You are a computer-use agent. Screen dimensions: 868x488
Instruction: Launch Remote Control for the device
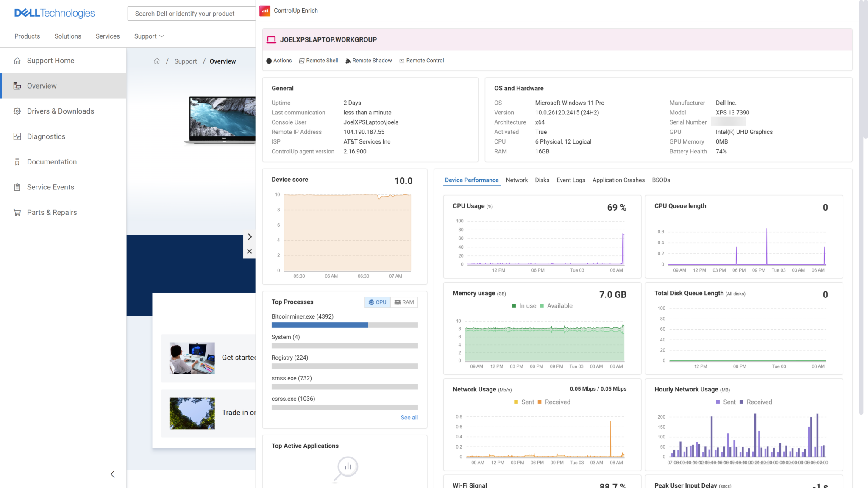tap(421, 60)
